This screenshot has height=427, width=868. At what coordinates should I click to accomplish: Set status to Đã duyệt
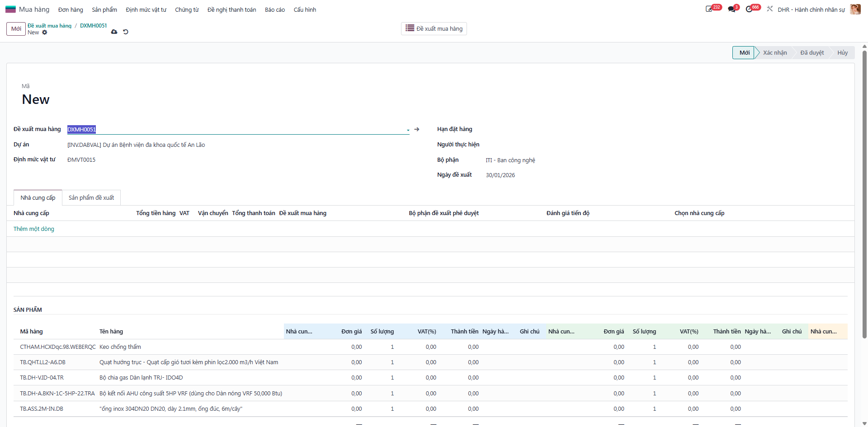pos(812,53)
